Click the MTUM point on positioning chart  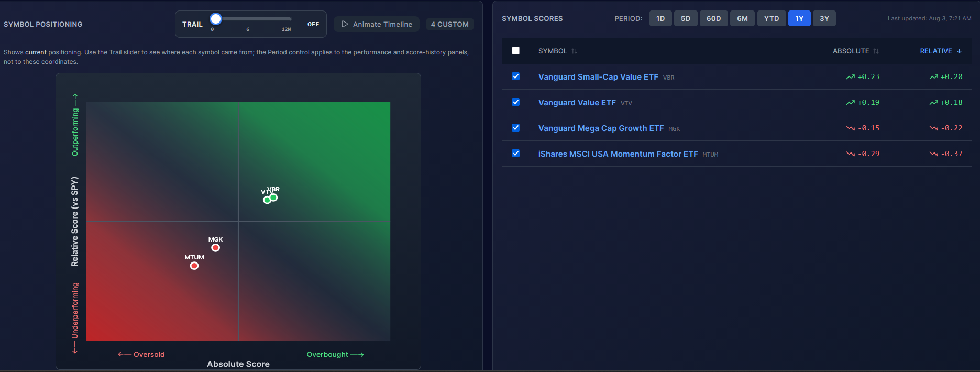pos(194,266)
